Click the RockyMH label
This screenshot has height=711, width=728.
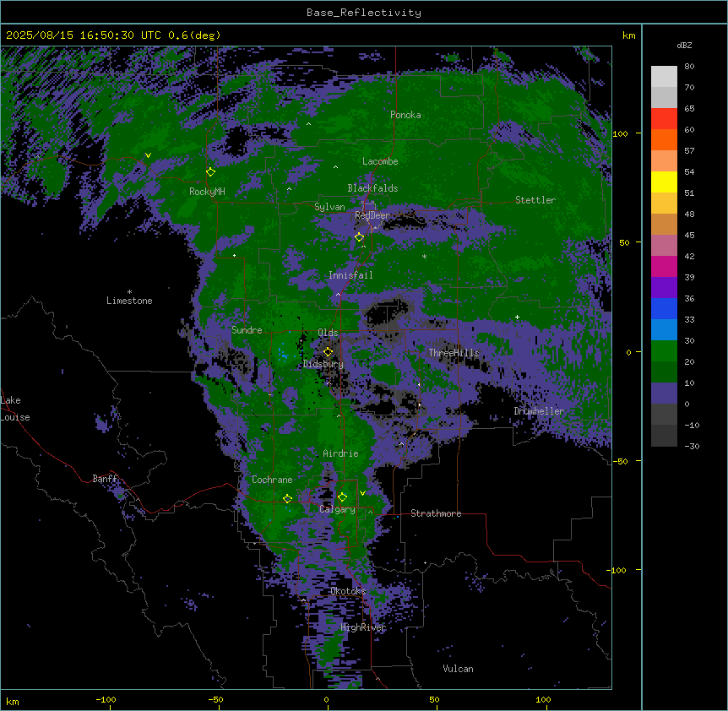(x=207, y=192)
